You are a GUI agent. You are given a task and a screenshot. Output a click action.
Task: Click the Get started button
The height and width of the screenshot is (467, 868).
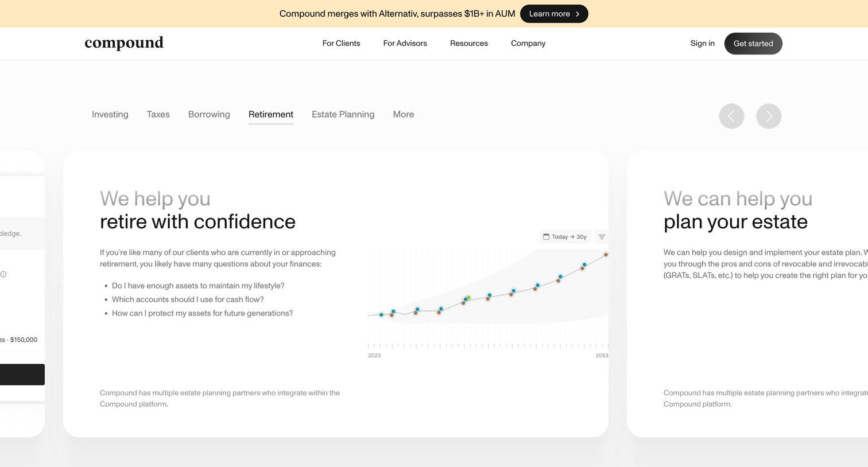753,44
